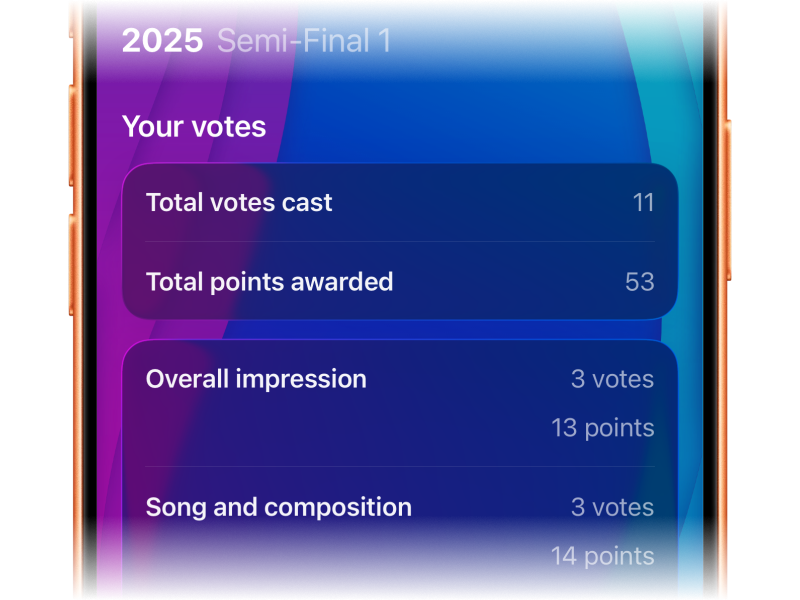Screen dimensions: 800x600
Task: Tap 3 votes beside Song and composition
Action: tap(613, 507)
